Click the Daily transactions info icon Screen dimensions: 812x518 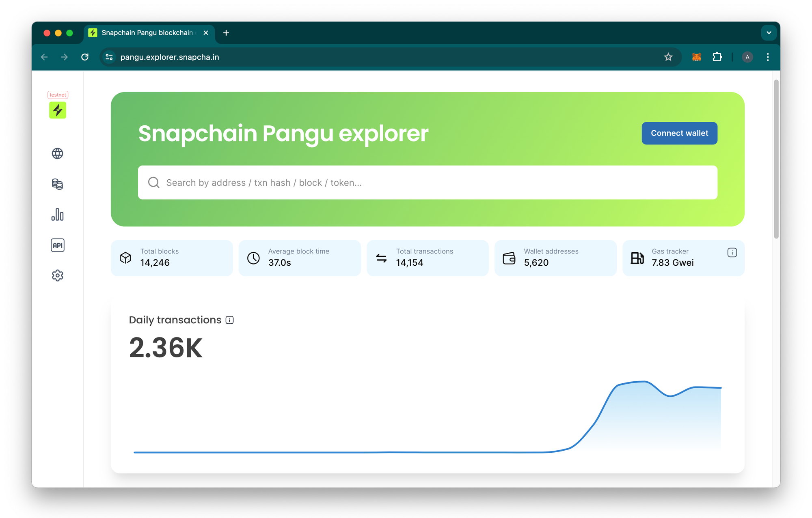point(230,320)
